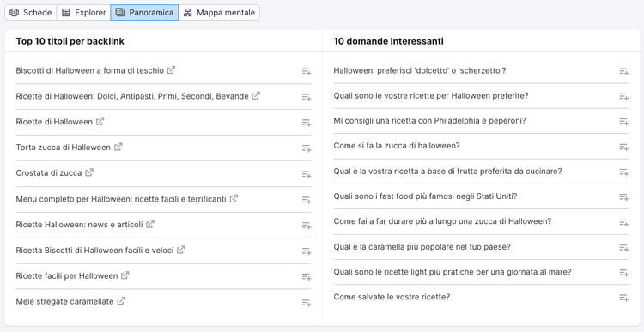644x332 pixels.
Task: Add plain 'Ricette di Halloween' title to list
Action: coord(307,123)
